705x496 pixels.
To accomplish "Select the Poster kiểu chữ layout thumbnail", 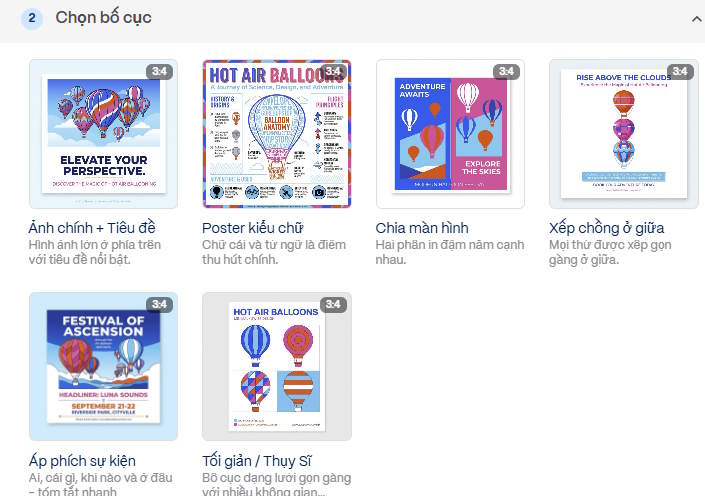I will point(277,134).
